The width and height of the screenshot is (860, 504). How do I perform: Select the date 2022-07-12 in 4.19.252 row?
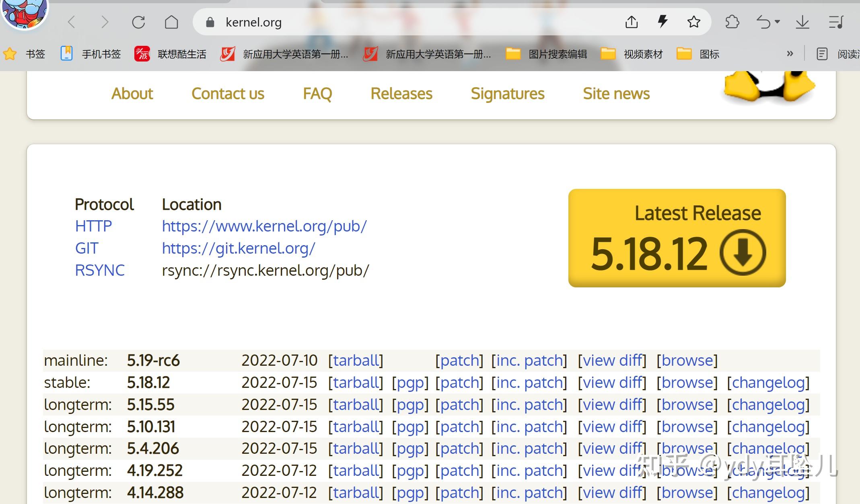(x=279, y=471)
